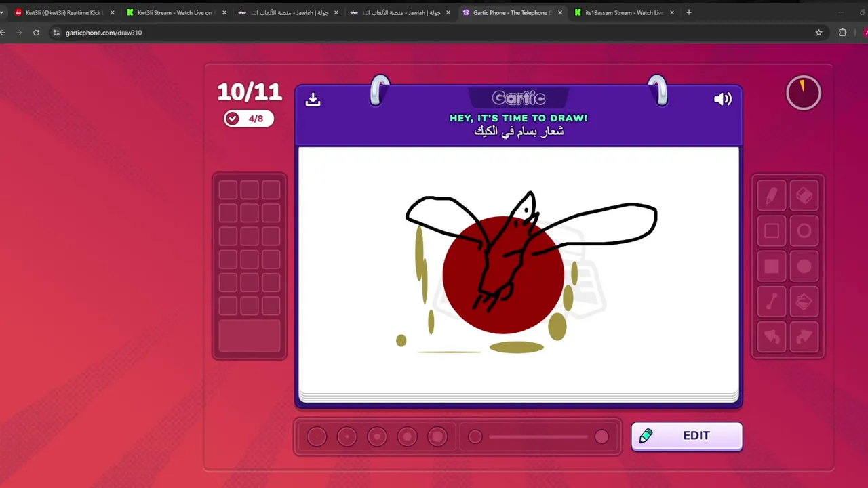Click the middle of the opacity slider track

click(x=538, y=437)
